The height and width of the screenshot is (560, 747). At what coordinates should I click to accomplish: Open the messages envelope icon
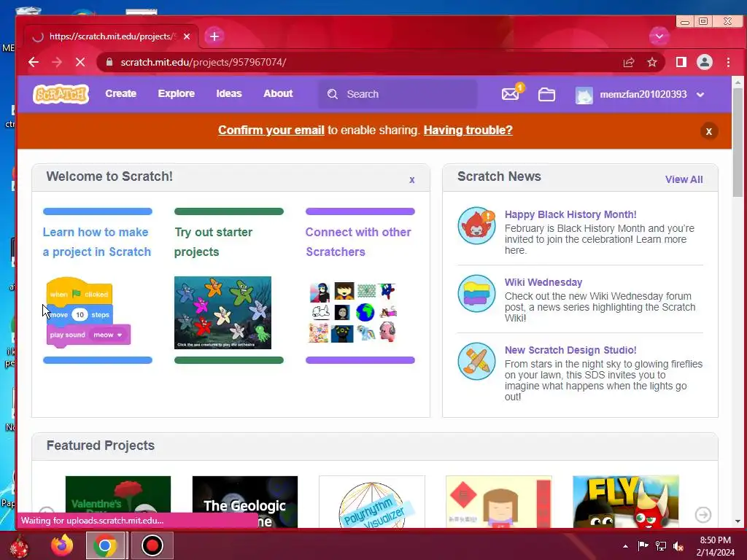(x=510, y=94)
